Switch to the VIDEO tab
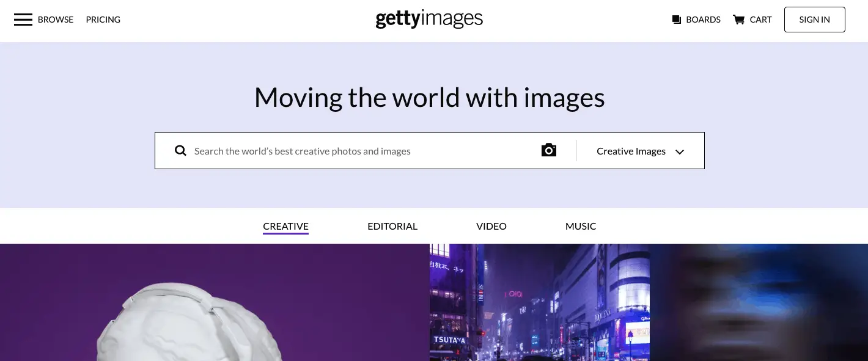The width and height of the screenshot is (868, 361). [491, 226]
